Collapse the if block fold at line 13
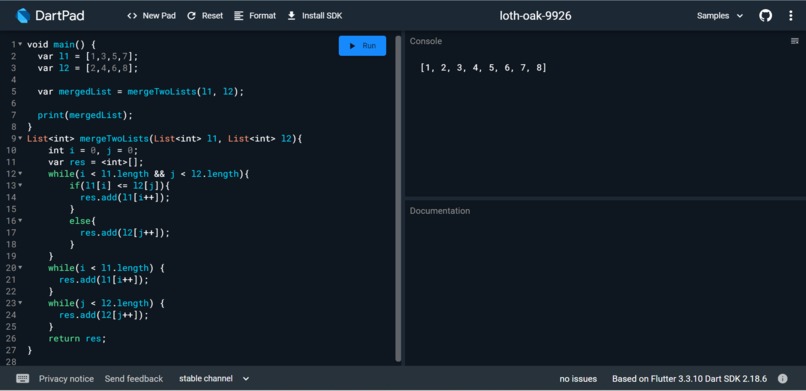Viewport: 806px width, 391px height. pos(20,185)
